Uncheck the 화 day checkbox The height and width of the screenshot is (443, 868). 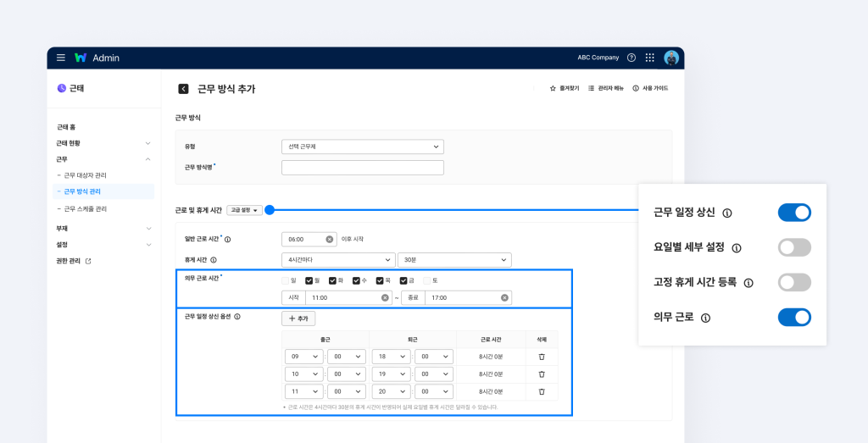(332, 280)
